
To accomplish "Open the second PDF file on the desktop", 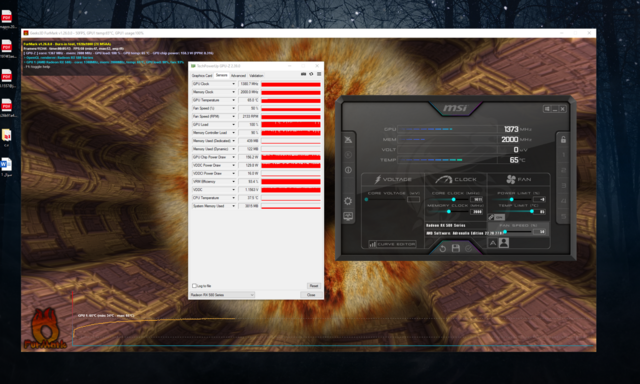I will (x=7, y=46).
